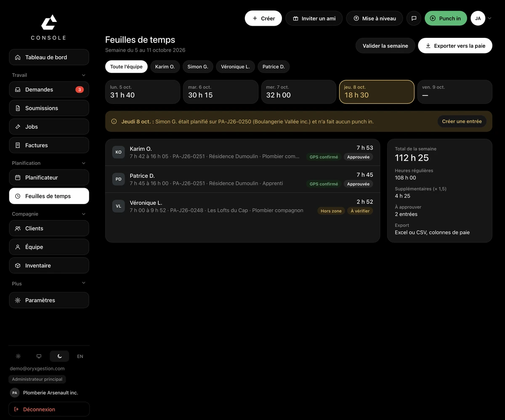Image resolution: width=505 pixels, height=420 pixels.
Task: Filter timesheets by Simon G.
Action: click(x=198, y=66)
